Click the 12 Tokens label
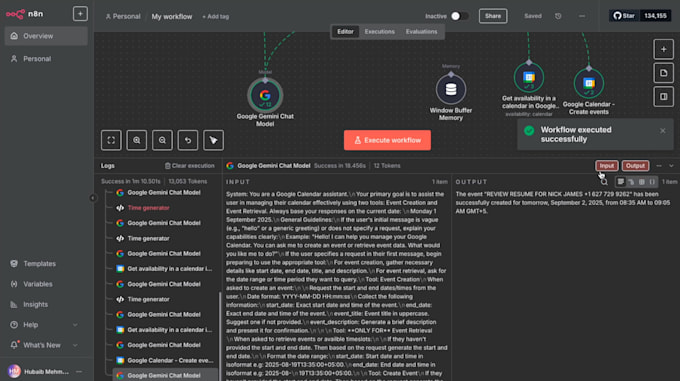Image resolution: width=680 pixels, height=381 pixels. click(387, 166)
